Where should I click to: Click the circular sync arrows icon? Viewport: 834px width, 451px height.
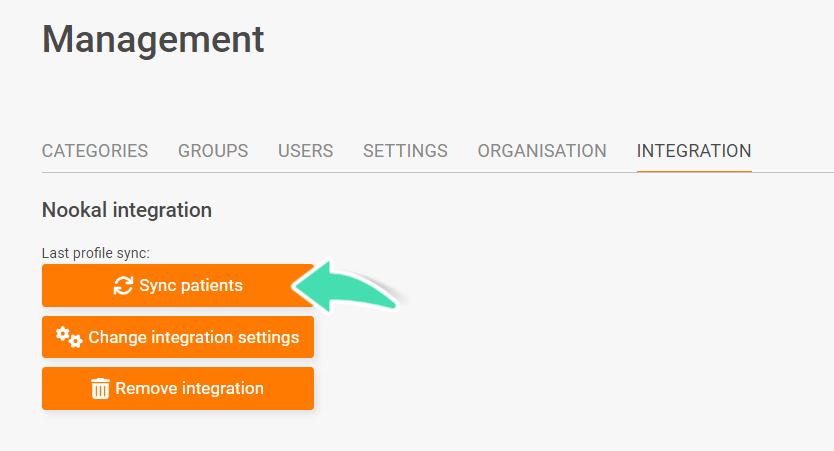pos(123,286)
